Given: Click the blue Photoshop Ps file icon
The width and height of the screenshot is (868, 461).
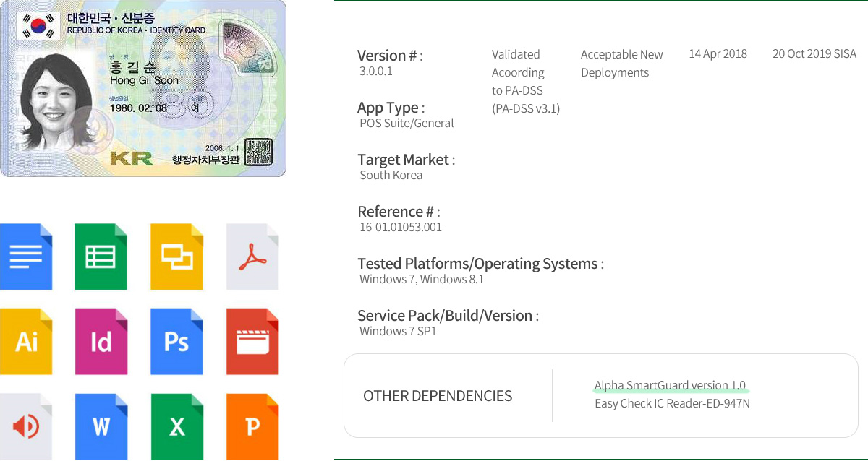Looking at the screenshot, I should [x=176, y=341].
